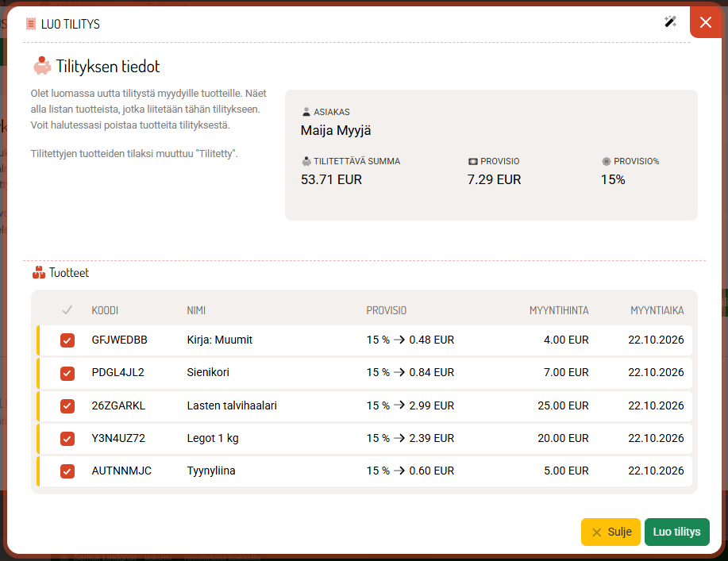The height and width of the screenshot is (561, 728).
Task: Click the MYYNTIHINTA column header
Action: 559,310
